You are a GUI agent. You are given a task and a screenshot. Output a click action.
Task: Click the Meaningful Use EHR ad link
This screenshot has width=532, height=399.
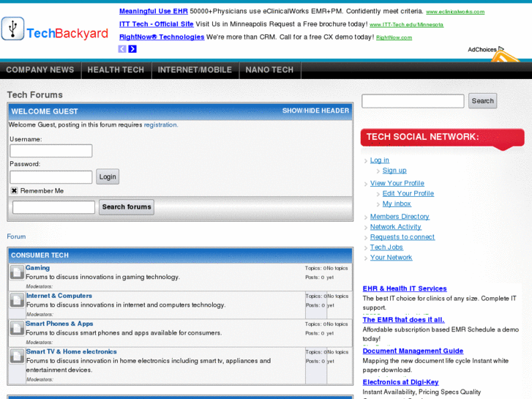154,11
